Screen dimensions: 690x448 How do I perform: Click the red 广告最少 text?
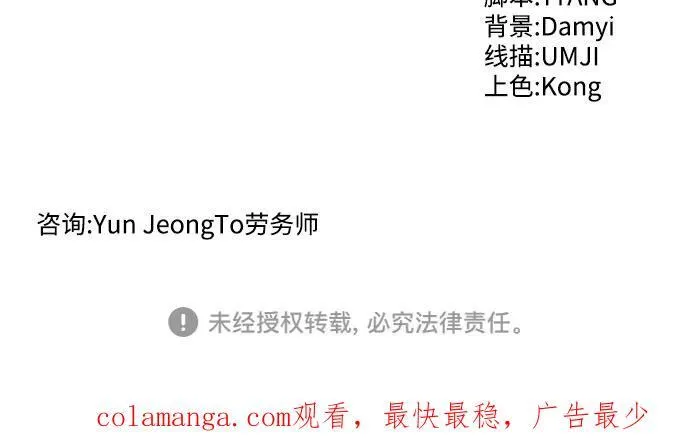[590, 416]
